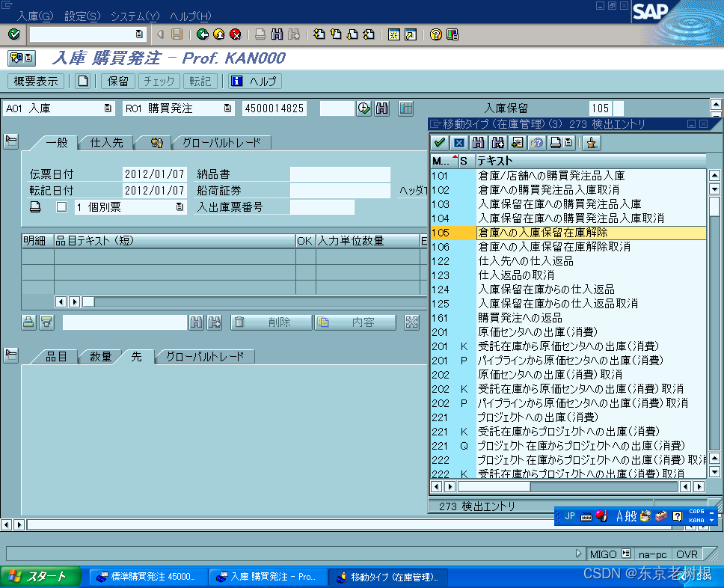The width and height of the screenshot is (724, 588).
Task: Select movement type 101 倉庫/店舗への購買発注品入庫
Action: click(x=568, y=176)
